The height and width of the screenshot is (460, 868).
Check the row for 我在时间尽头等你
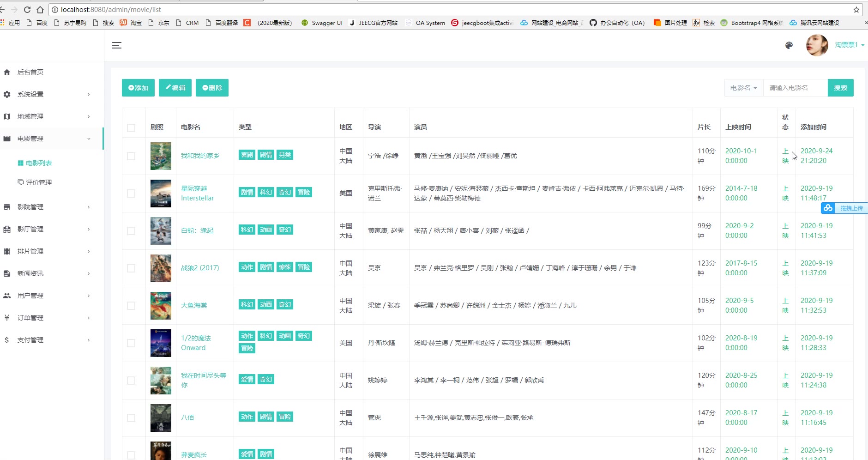[x=131, y=381]
